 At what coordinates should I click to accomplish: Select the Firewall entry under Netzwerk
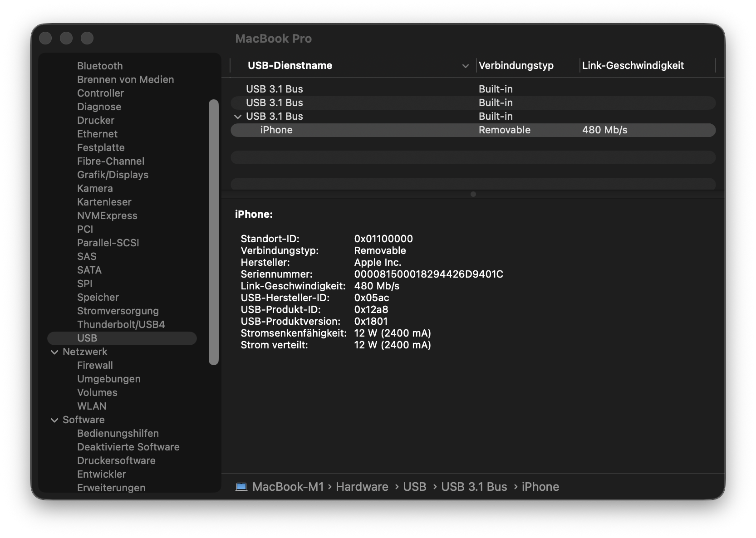(95, 365)
